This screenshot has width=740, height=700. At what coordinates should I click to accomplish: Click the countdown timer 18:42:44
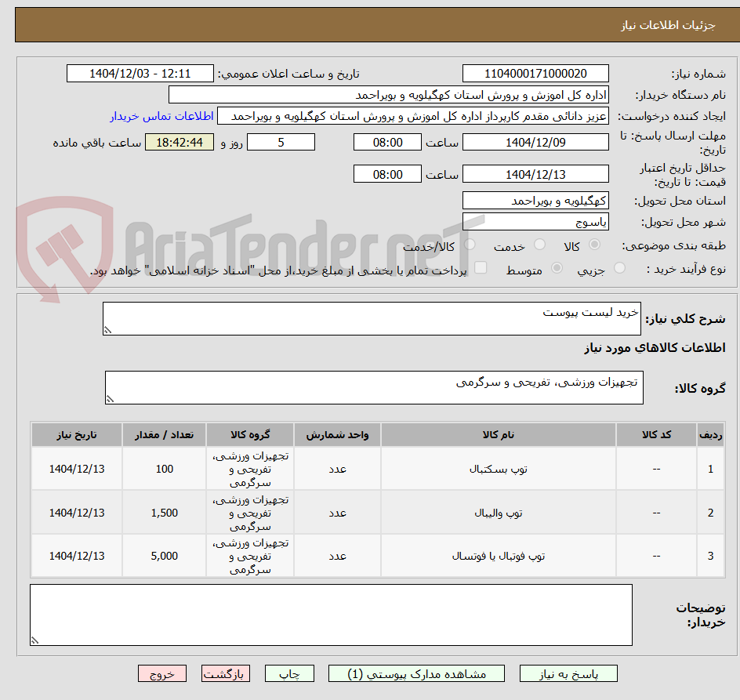click(x=180, y=142)
